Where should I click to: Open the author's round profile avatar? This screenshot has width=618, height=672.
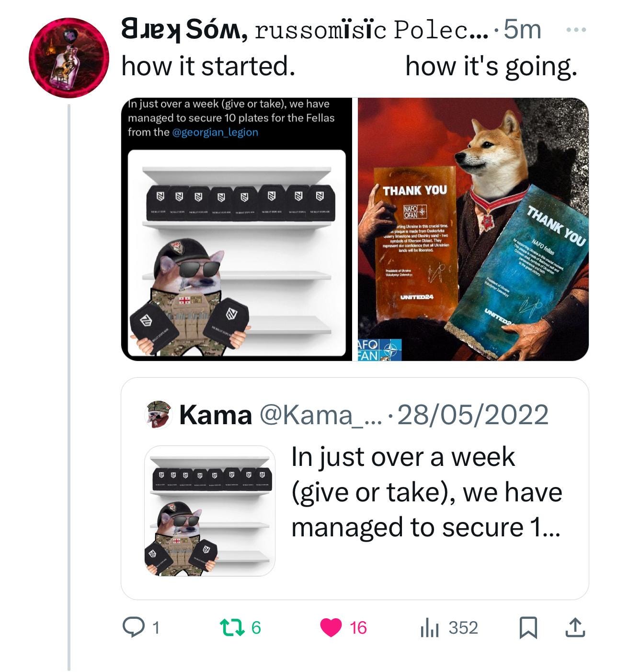(x=69, y=58)
